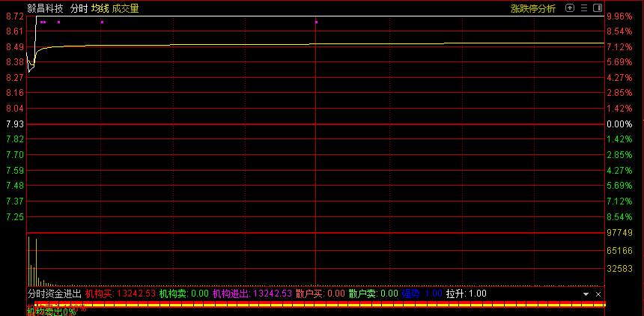
Task: Toggle the 均线 average line label
Action: coord(100,9)
